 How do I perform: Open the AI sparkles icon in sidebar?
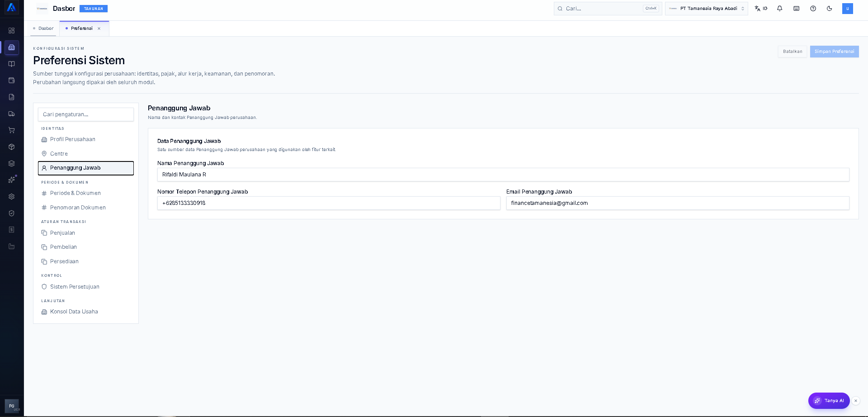click(12, 180)
